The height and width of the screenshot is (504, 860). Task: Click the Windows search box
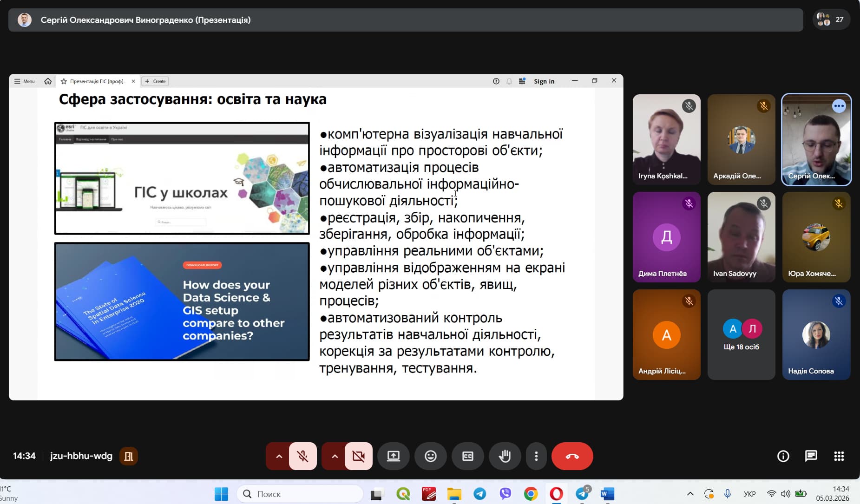coord(300,494)
